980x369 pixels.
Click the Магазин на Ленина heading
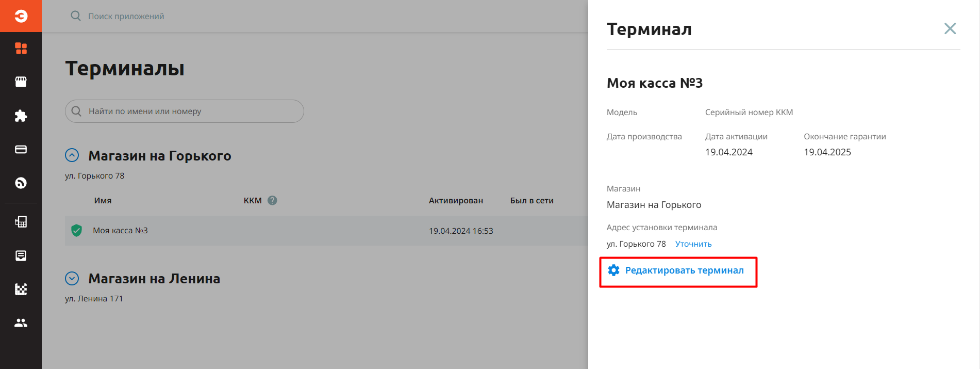tap(154, 279)
